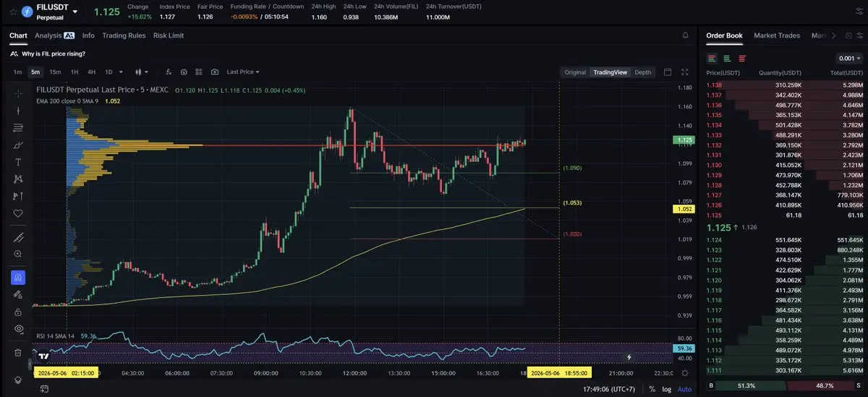The width and height of the screenshot is (868, 397).
Task: Select the 1m timeframe
Action: coord(17,72)
